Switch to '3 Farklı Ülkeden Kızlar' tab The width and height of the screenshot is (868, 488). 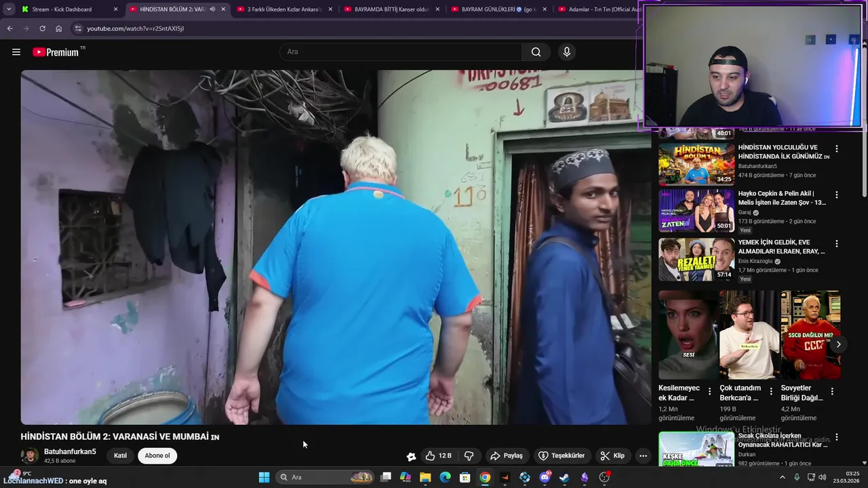coord(284,9)
